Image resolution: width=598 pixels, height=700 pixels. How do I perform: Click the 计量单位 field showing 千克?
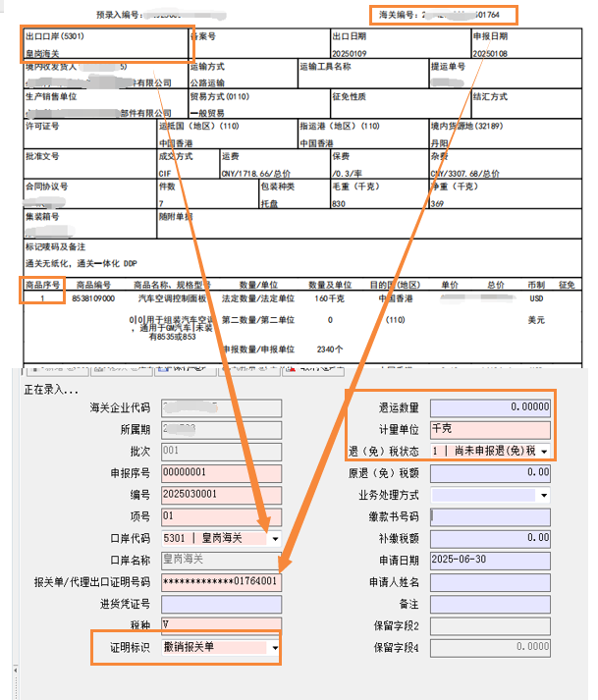(x=490, y=430)
